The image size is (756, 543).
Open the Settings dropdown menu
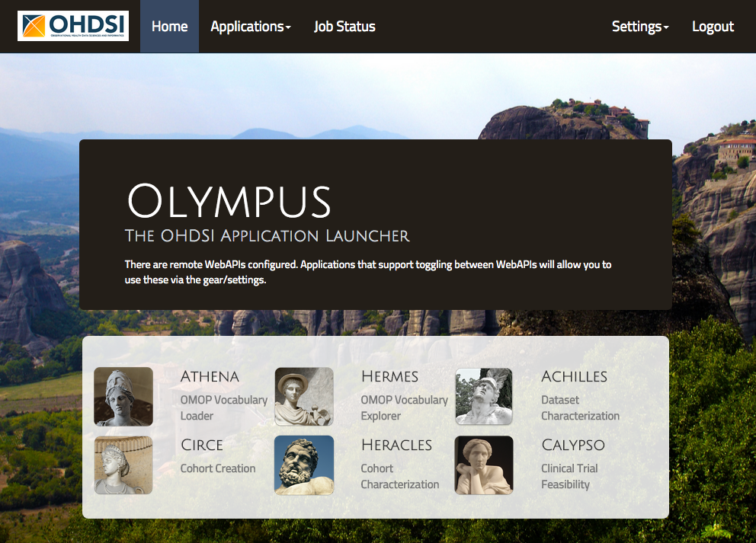pyautogui.click(x=640, y=27)
